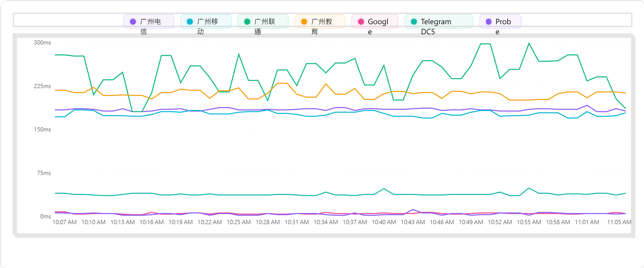Viewport: 644px width, 268px height.
Task: Click the pink dot beside Google
Action: [361, 22]
